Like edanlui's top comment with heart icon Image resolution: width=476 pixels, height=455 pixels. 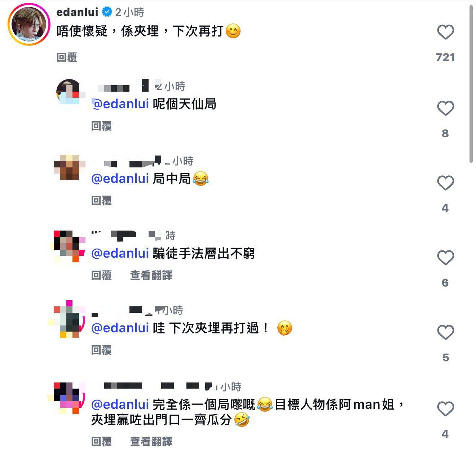click(445, 32)
